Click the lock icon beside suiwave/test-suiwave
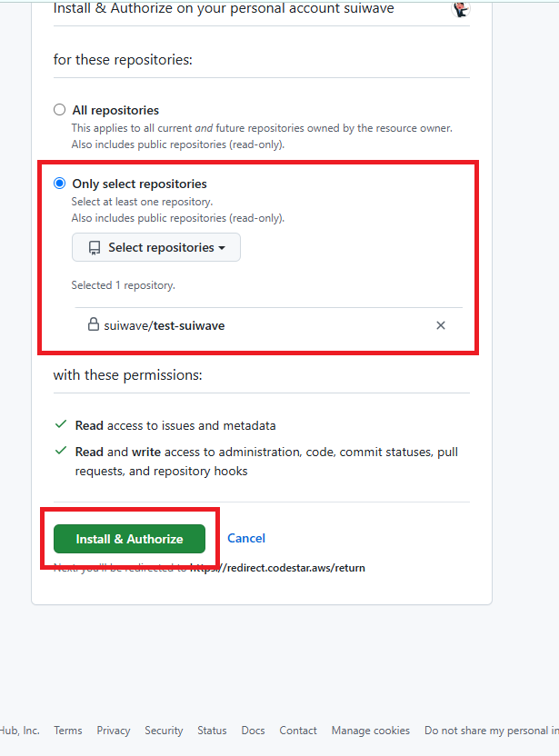The image size is (559, 756). (x=95, y=324)
